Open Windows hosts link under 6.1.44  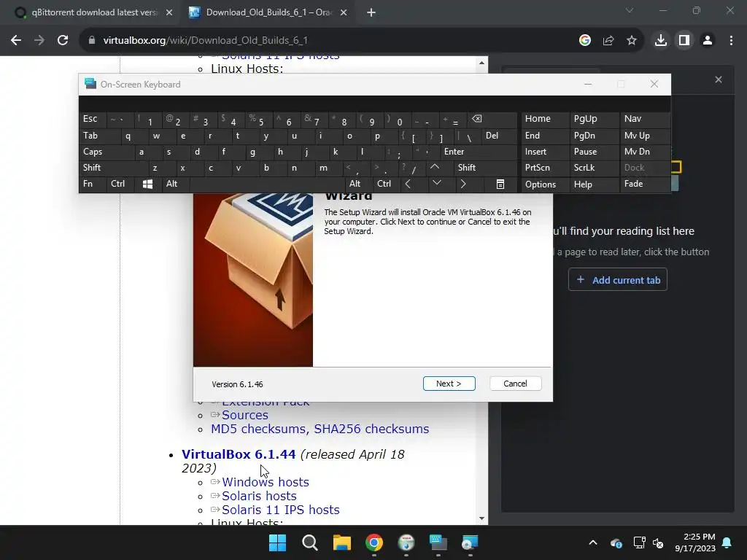click(x=266, y=483)
